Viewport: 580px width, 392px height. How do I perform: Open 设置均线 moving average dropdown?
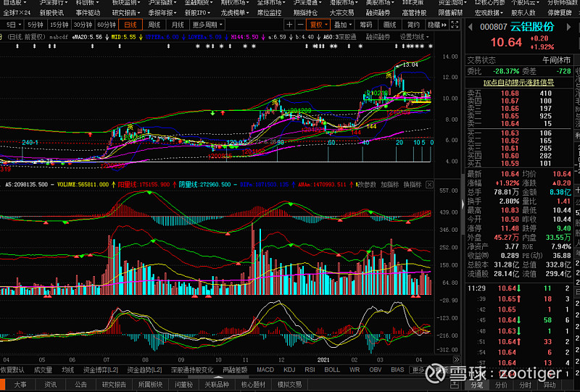[414, 37]
